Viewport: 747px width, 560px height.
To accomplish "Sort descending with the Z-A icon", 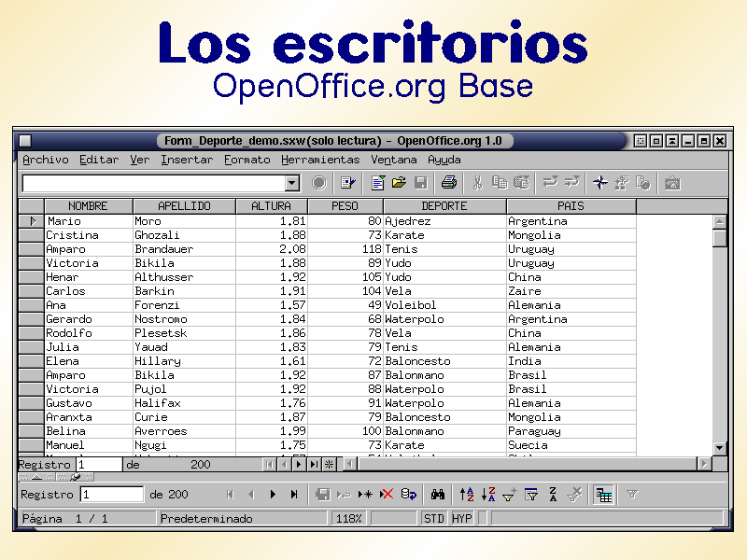I will [x=487, y=495].
